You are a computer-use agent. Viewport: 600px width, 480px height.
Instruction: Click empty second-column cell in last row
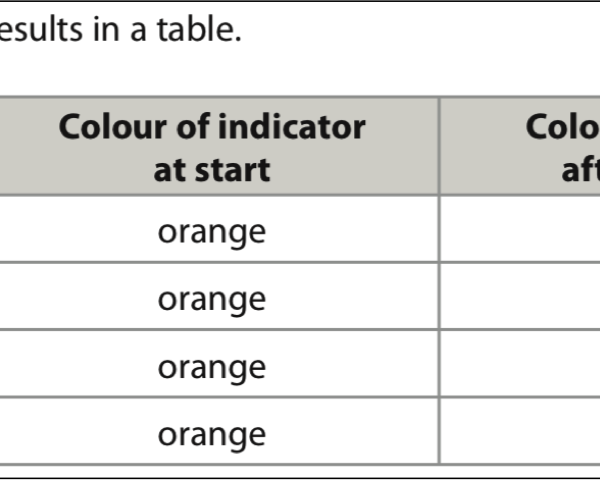520,431
